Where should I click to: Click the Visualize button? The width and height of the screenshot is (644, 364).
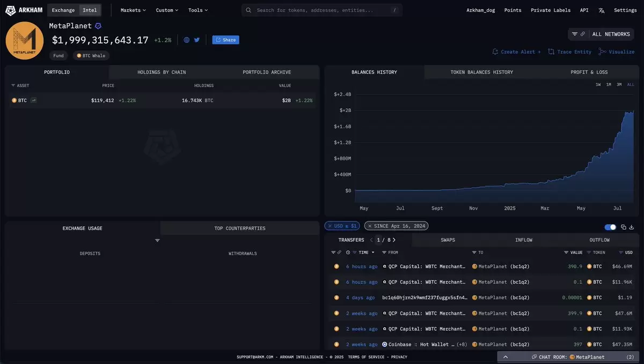pos(617,52)
